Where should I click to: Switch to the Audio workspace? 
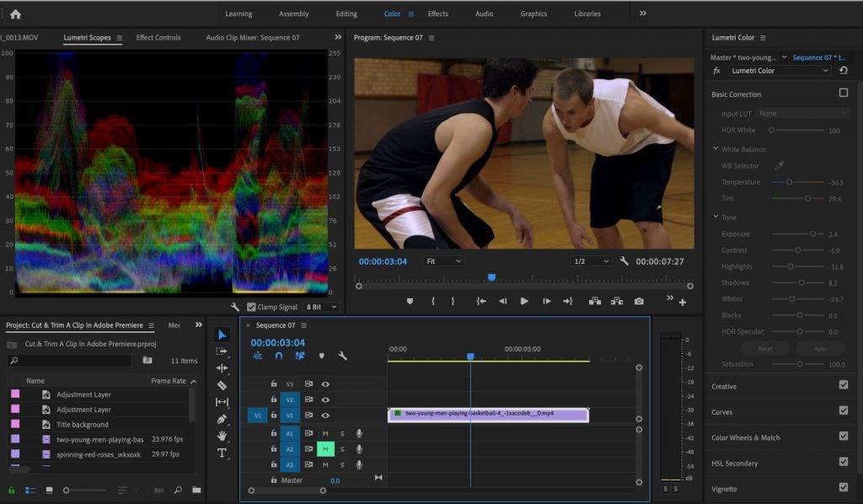485,13
